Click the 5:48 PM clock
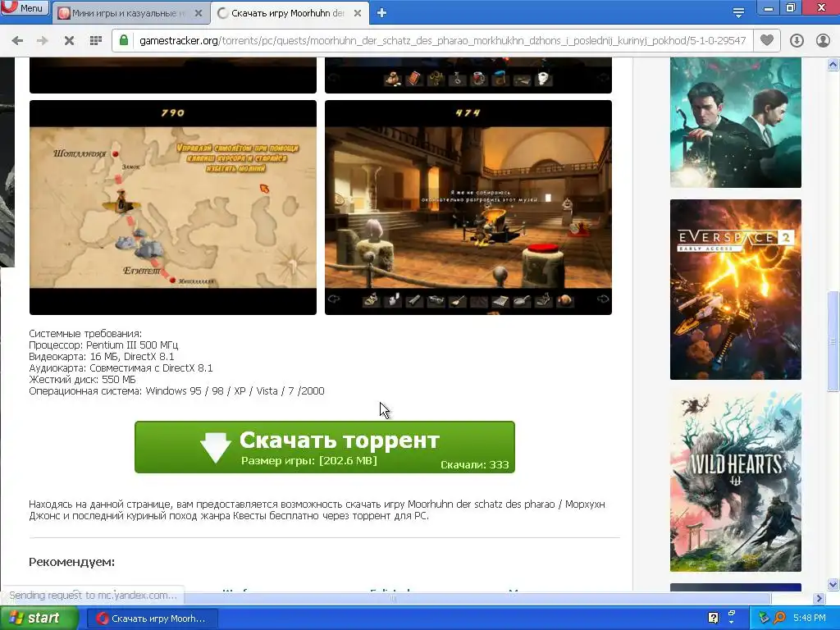Image resolution: width=840 pixels, height=630 pixels. coord(810,619)
